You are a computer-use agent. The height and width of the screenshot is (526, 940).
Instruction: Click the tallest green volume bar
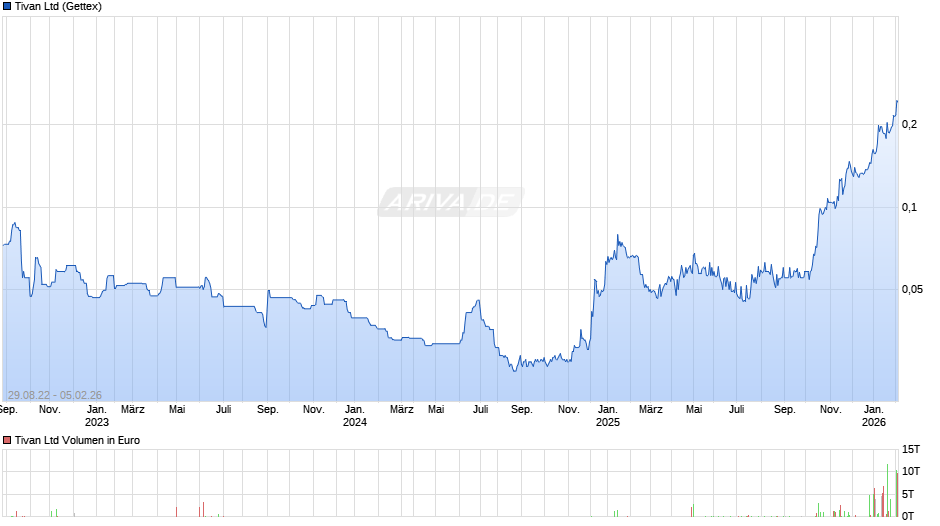pos(888,490)
